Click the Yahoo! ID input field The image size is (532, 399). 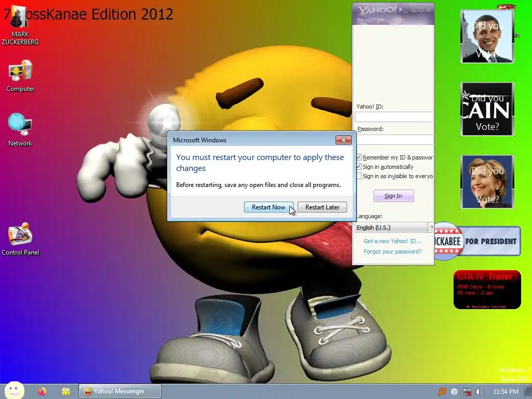tap(394, 117)
